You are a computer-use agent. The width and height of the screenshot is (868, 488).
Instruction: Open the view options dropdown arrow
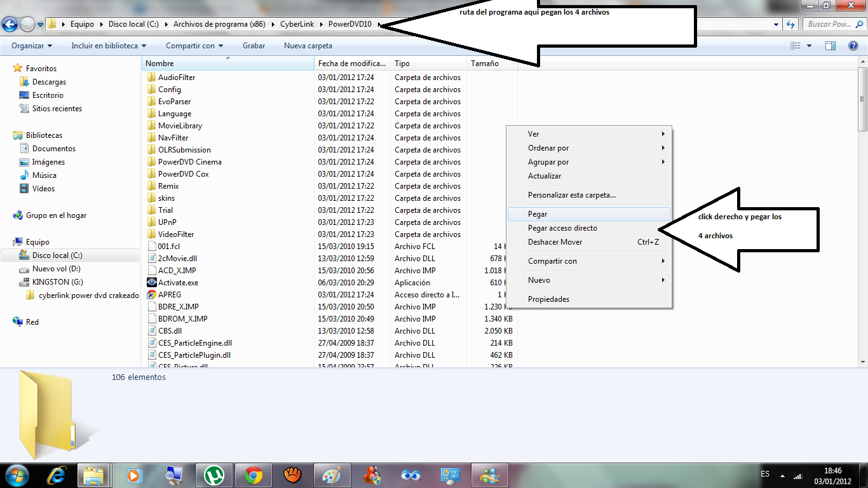pyautogui.click(x=809, y=46)
